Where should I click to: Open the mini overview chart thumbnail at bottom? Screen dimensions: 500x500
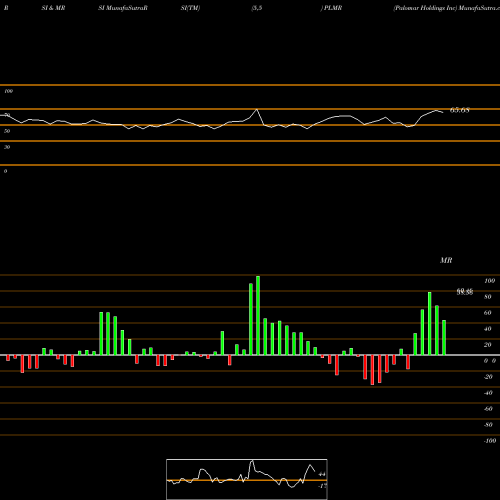247,479
